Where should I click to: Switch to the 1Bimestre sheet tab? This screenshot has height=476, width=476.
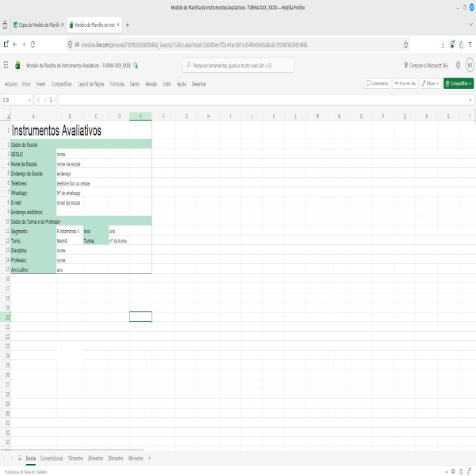(75, 458)
